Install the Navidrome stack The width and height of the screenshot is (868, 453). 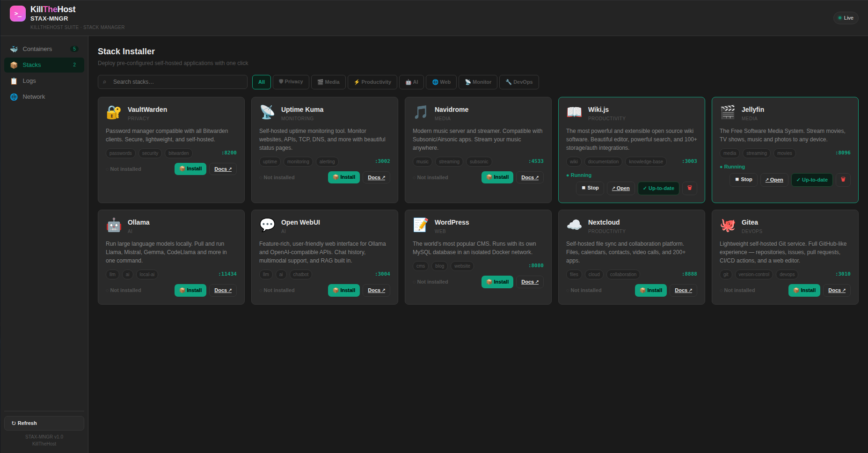[497, 177]
